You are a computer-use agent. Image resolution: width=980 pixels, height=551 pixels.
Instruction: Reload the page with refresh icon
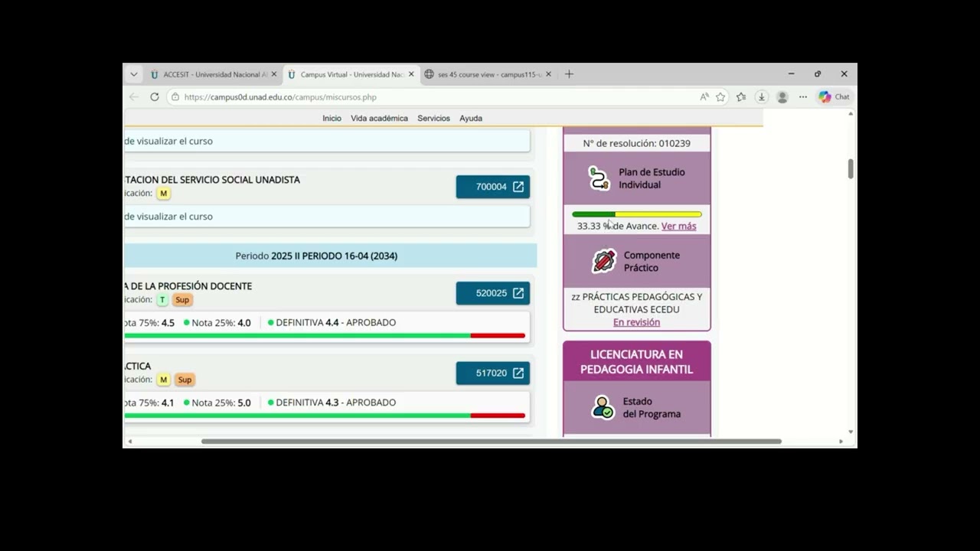(x=155, y=97)
